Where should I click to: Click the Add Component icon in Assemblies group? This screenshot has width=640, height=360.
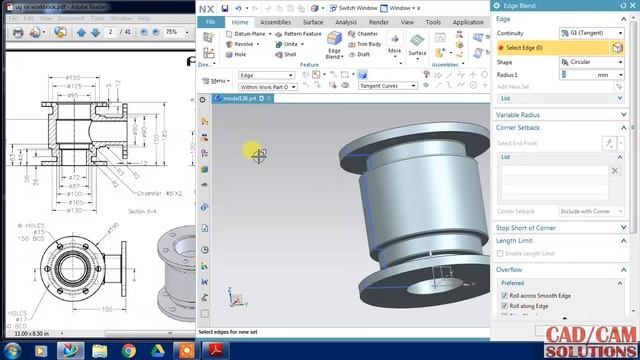tap(440, 52)
